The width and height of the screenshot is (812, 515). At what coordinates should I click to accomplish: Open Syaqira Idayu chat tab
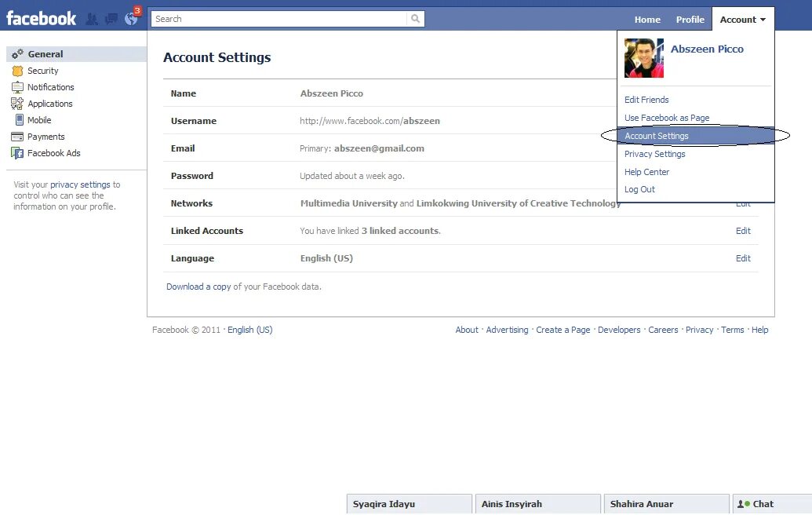point(409,503)
